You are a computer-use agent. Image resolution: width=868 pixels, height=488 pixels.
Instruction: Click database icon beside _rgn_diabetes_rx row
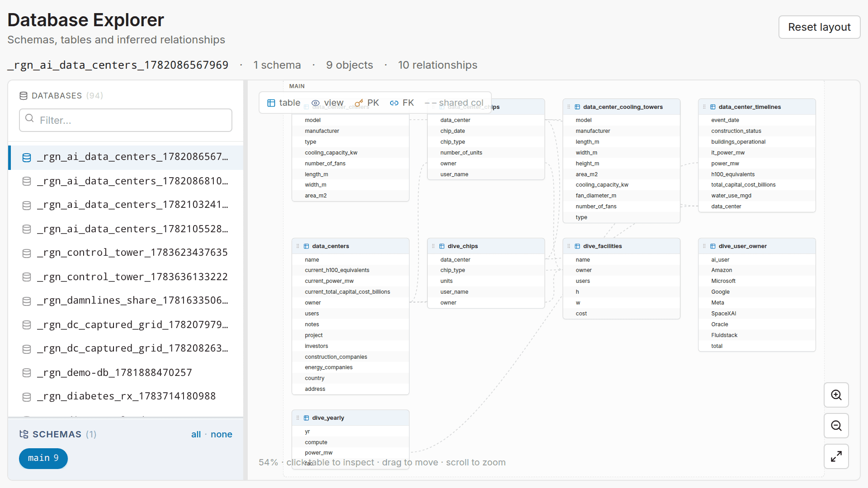[27, 397]
